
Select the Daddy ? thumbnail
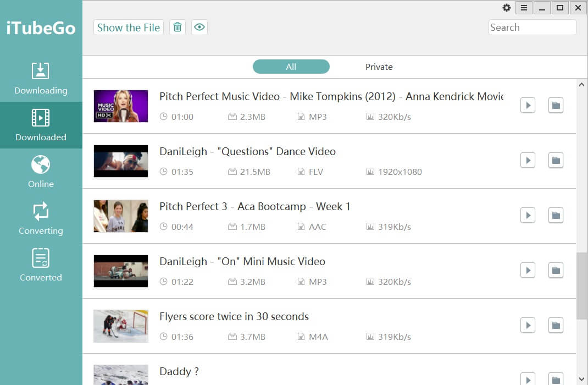pos(121,375)
